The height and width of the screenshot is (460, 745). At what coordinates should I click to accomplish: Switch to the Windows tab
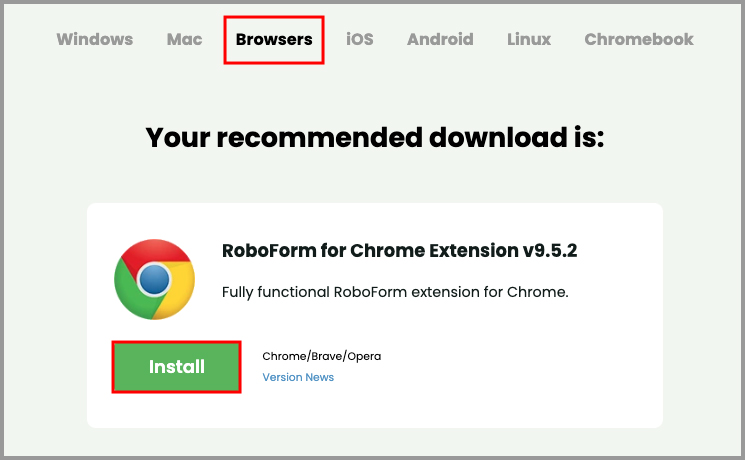pos(94,40)
